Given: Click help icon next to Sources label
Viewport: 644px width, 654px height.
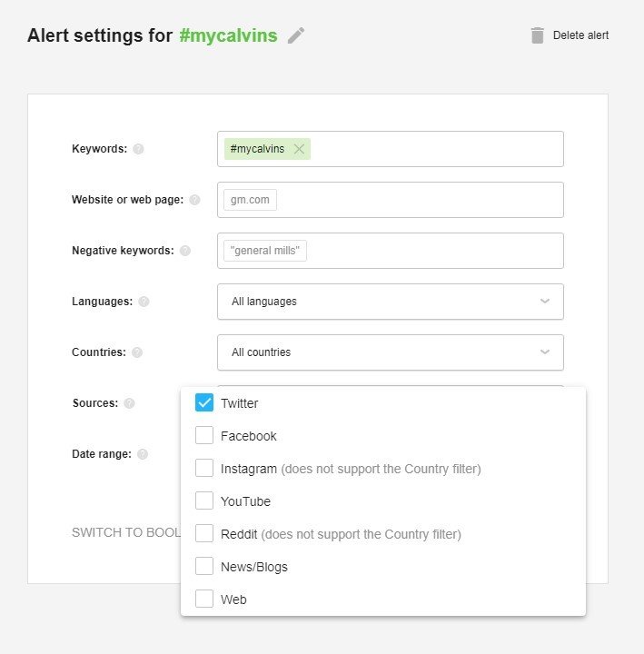Looking at the screenshot, I should pos(129,403).
